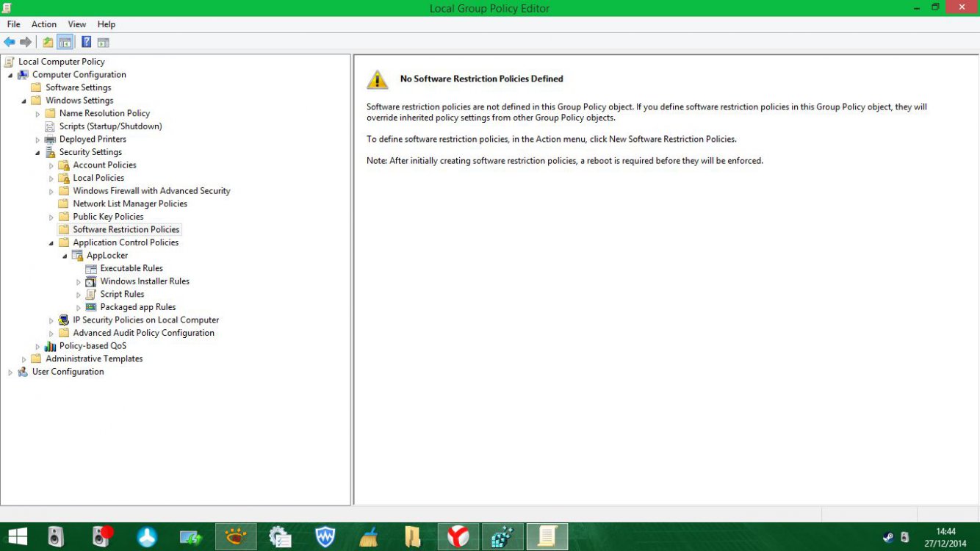The image size is (980, 551).
Task: Click the Scripts (Startup/Shutdown) icon
Action: coord(50,126)
